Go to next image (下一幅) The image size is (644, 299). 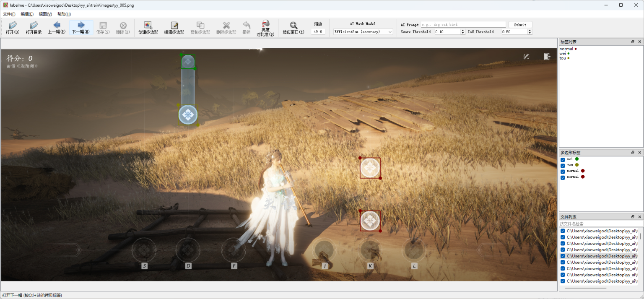coord(81,28)
